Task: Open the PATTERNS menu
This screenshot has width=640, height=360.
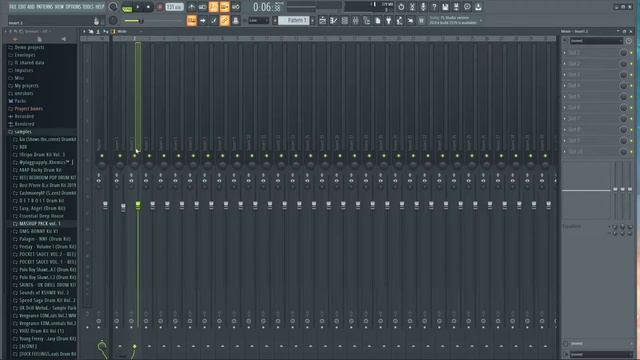Action: [x=45, y=7]
